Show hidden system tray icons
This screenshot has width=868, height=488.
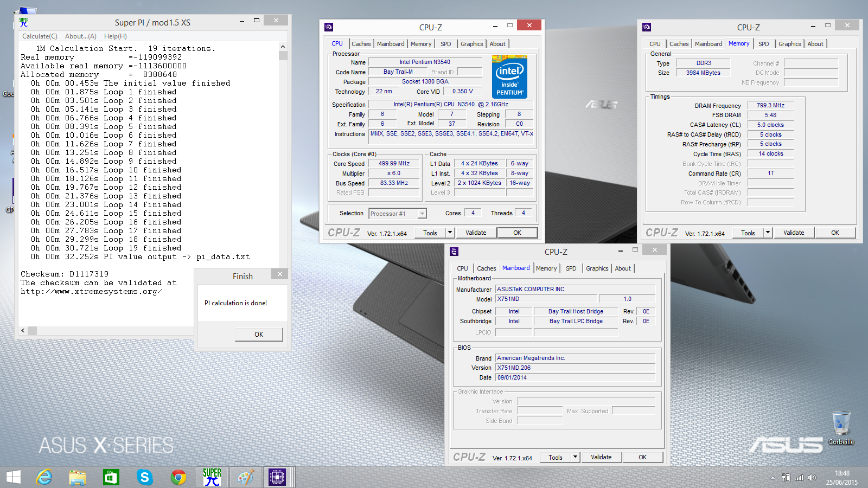773,478
